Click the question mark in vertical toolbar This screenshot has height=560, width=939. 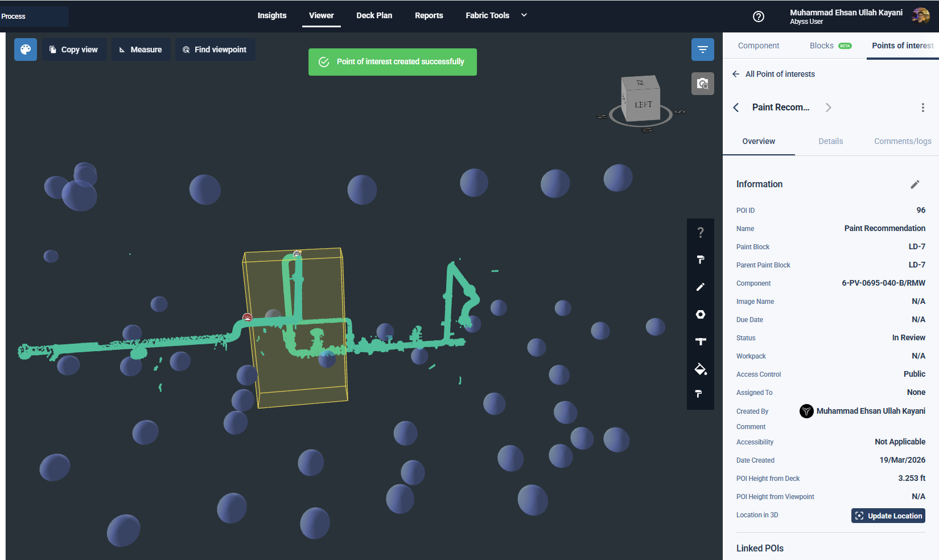(x=700, y=232)
